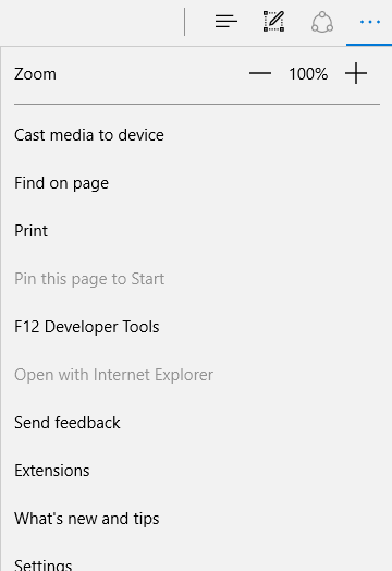Select Cast media to device
Image resolution: width=392 pixels, height=571 pixels.
197,135
